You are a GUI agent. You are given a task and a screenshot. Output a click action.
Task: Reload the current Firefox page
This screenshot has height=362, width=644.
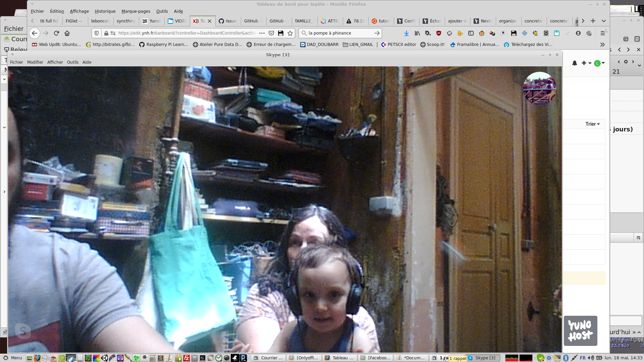pyautogui.click(x=56, y=33)
